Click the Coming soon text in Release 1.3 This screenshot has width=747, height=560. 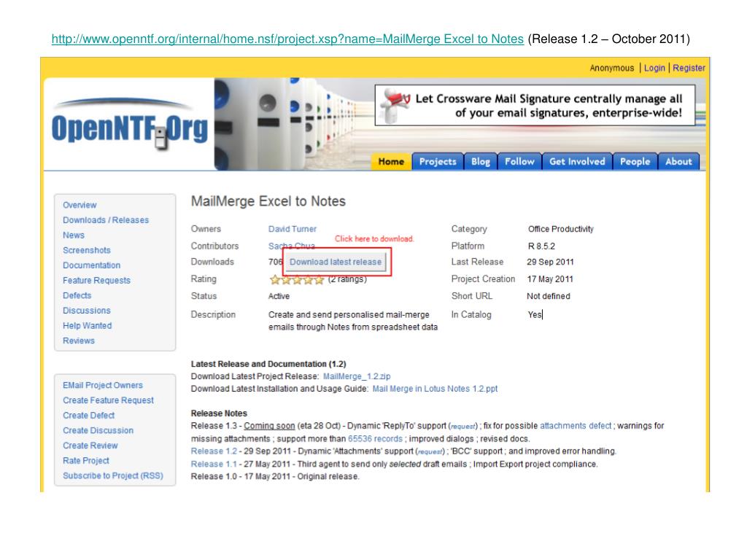tap(269, 426)
